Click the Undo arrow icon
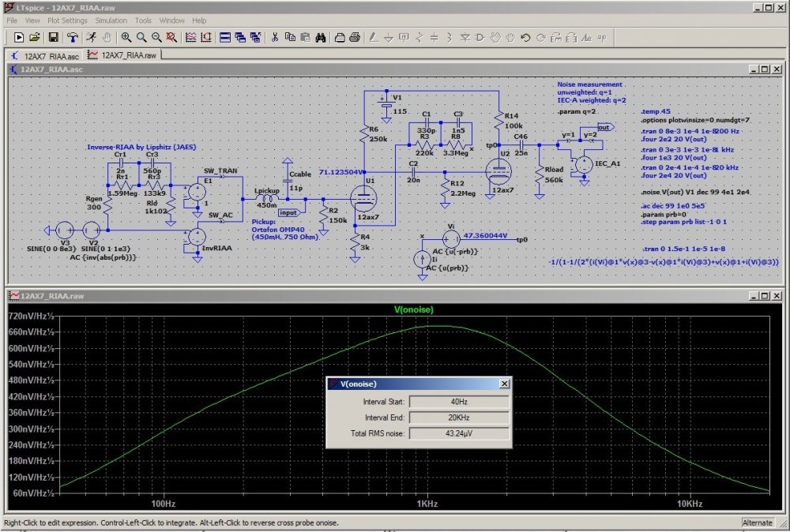The image size is (790, 532). coord(526,37)
